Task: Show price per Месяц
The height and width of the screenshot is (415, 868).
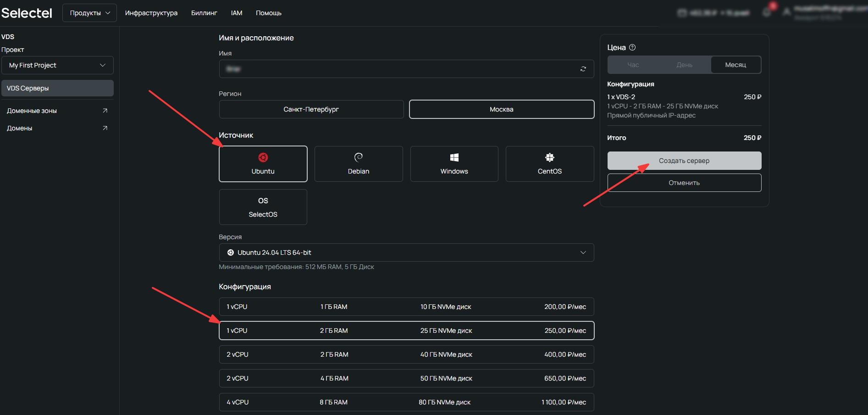Action: pyautogui.click(x=736, y=65)
